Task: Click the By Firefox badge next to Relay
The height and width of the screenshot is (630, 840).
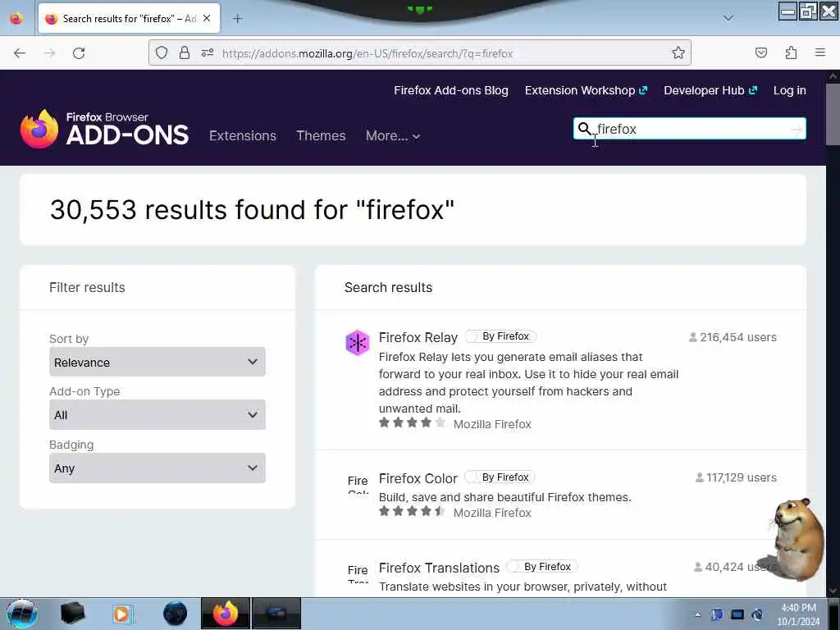Action: pos(500,336)
